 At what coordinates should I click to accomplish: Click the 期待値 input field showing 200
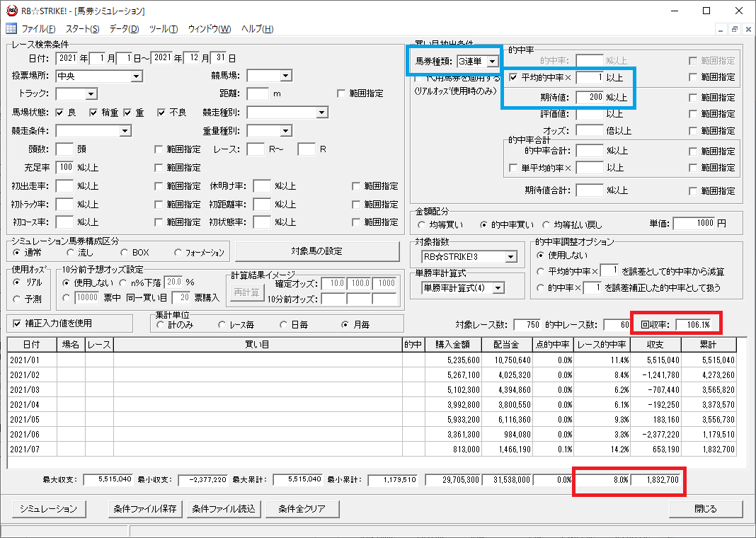click(590, 97)
